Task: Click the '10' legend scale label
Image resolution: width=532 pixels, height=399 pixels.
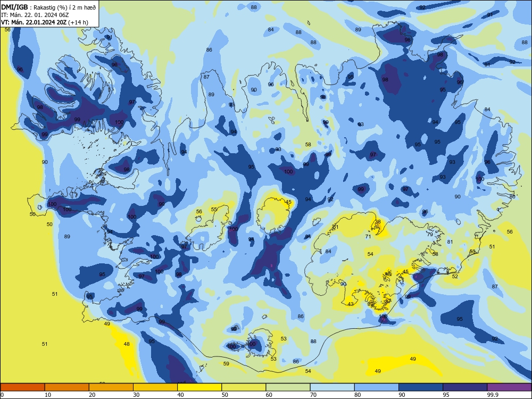Action: (x=48, y=395)
